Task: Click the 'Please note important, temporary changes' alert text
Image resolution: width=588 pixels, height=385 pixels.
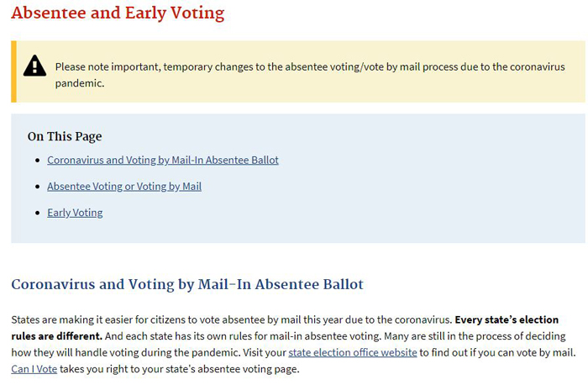Action: click(310, 75)
